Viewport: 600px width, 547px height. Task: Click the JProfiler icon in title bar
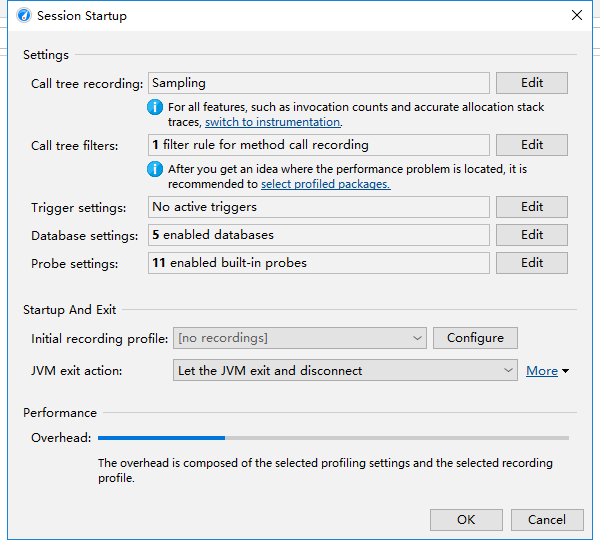(24, 15)
